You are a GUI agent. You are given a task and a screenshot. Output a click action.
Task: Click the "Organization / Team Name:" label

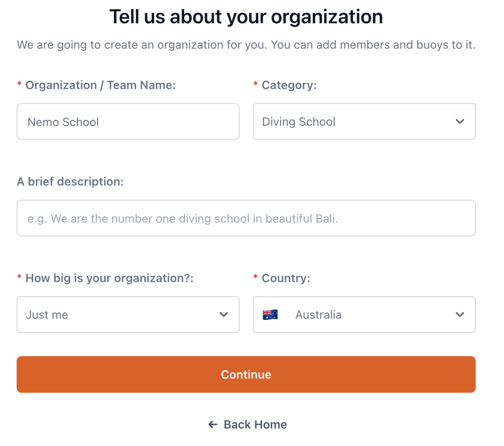(100, 85)
